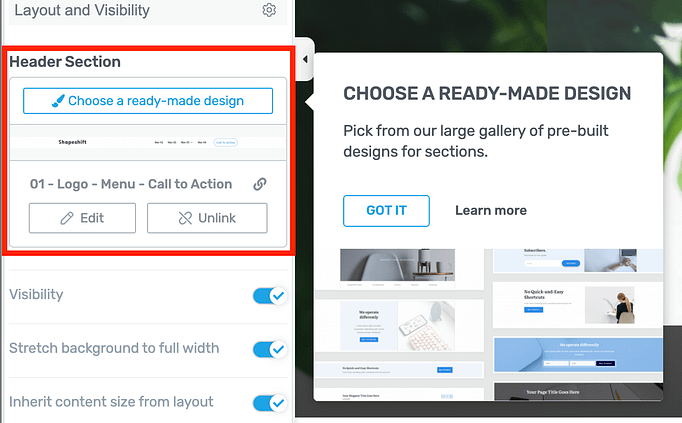The width and height of the screenshot is (682, 423).
Task: Choose a ready-made design button
Action: click(x=148, y=101)
